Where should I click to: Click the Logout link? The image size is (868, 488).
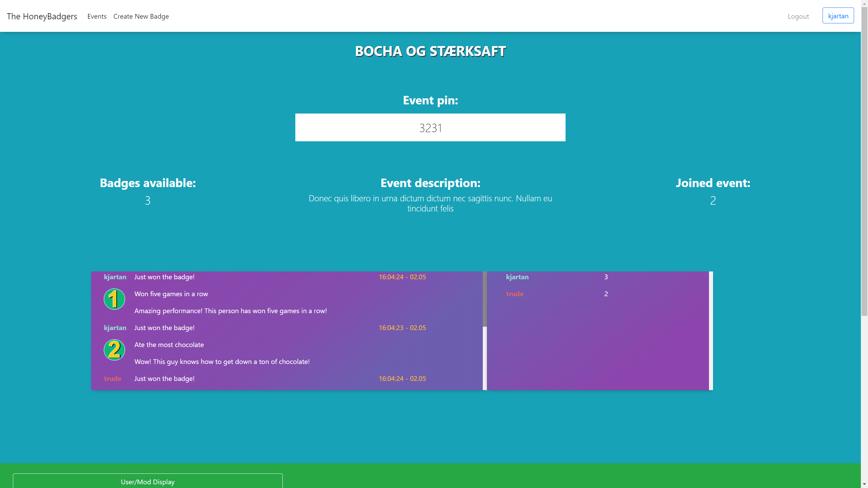coord(798,16)
